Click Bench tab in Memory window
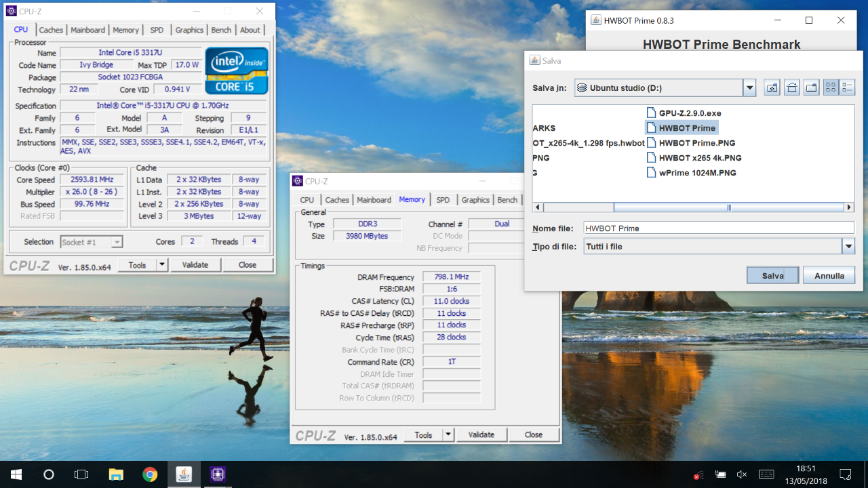The width and height of the screenshot is (868, 488). click(x=507, y=200)
